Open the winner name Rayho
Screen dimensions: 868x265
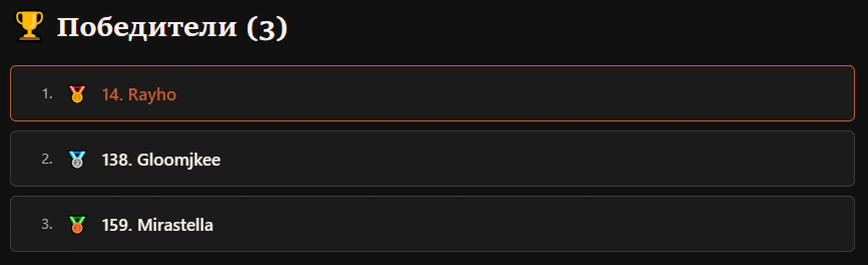pyautogui.click(x=152, y=95)
